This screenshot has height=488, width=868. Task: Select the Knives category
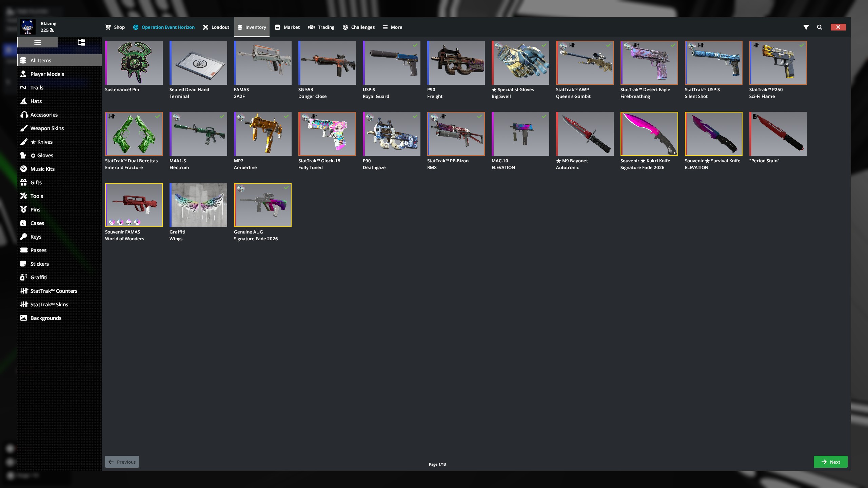(41, 142)
